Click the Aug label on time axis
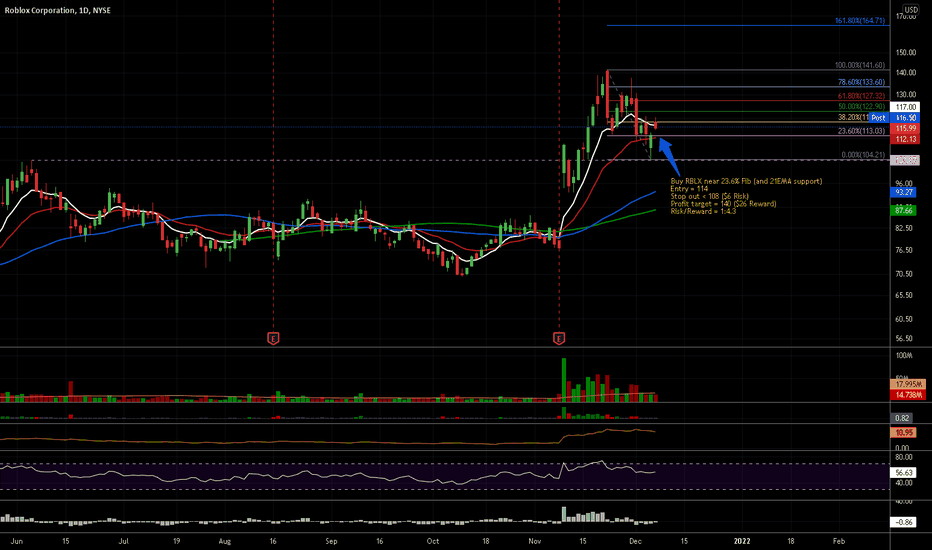Image resolution: width=932 pixels, height=550 pixels. coord(225,541)
